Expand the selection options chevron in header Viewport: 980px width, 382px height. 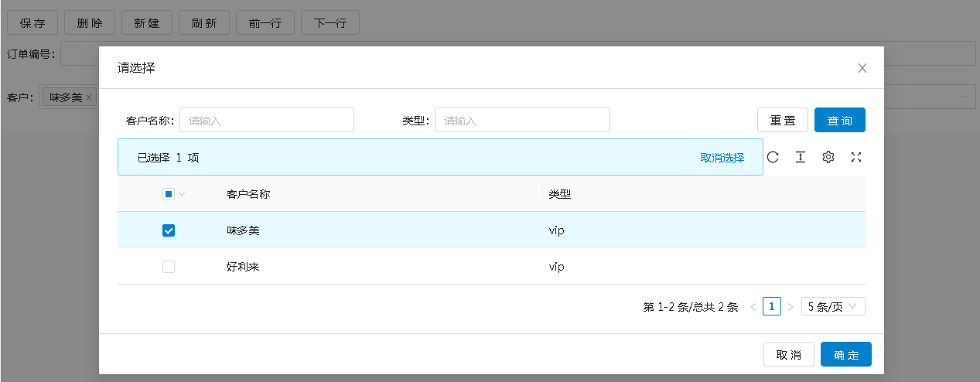point(182,194)
